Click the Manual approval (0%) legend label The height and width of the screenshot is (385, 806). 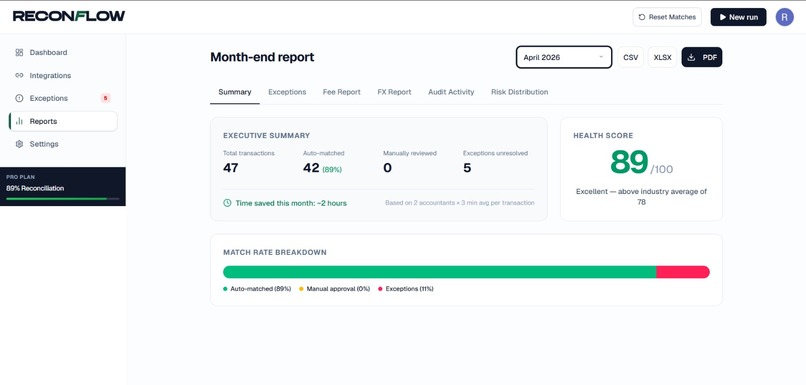click(338, 289)
